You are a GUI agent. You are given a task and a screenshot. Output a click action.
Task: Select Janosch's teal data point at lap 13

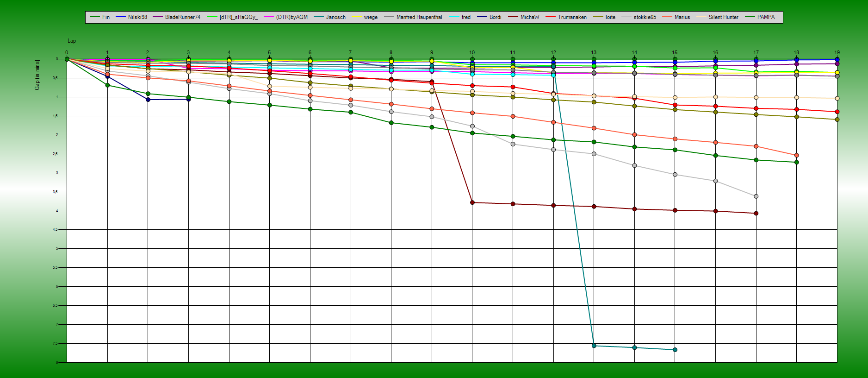(x=594, y=346)
